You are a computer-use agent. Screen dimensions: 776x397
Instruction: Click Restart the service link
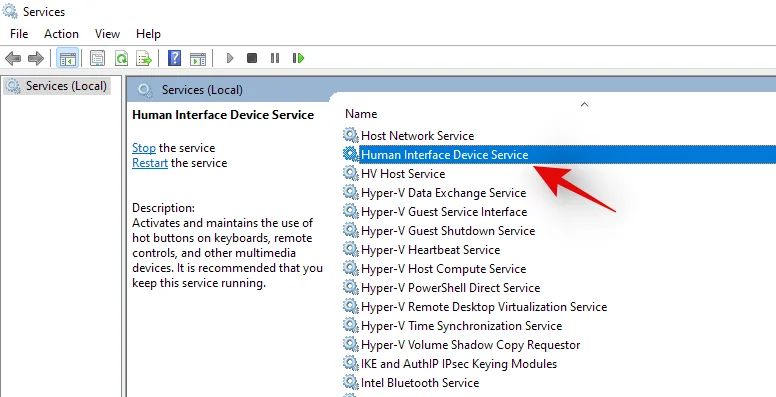point(150,163)
